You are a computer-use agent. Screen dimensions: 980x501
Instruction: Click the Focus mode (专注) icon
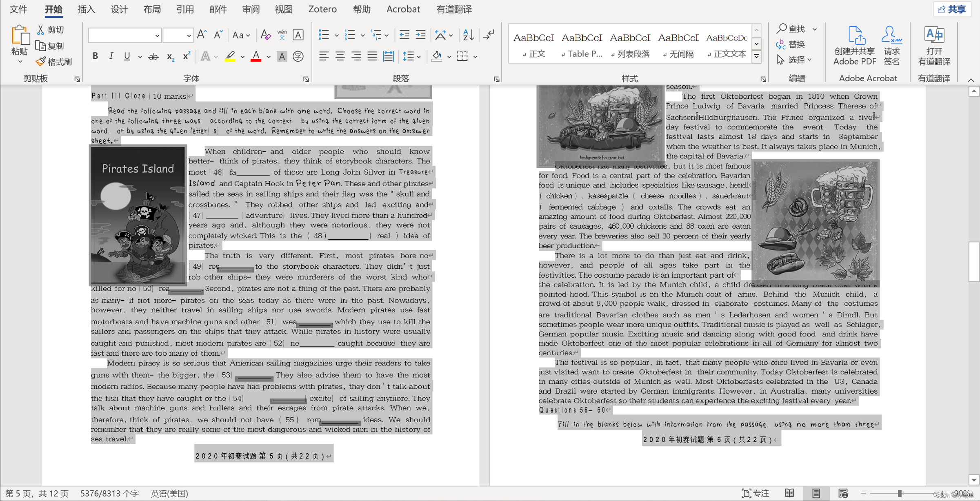pos(755,493)
